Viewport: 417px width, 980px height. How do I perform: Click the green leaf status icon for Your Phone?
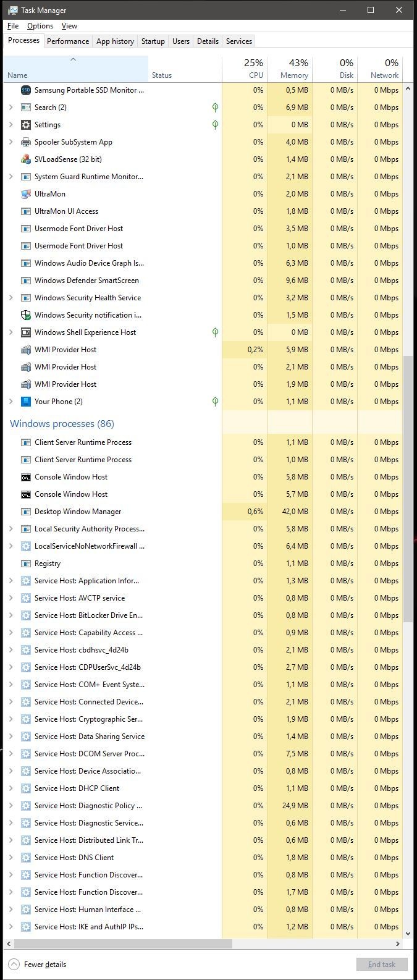215,401
